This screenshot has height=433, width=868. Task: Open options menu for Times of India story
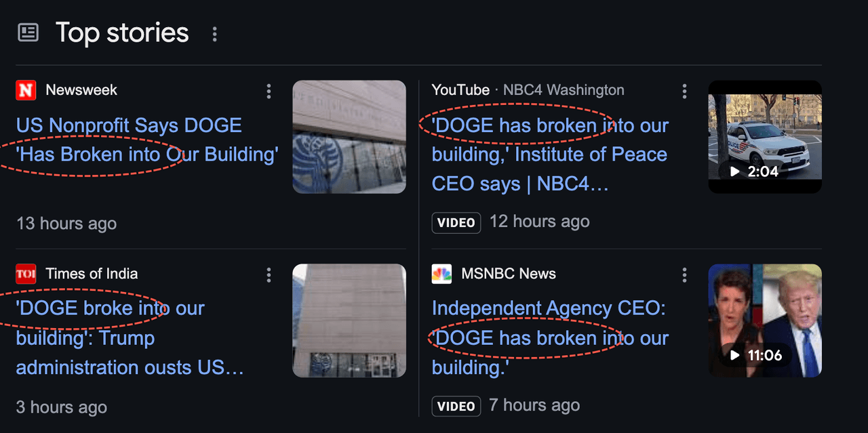[x=269, y=274]
